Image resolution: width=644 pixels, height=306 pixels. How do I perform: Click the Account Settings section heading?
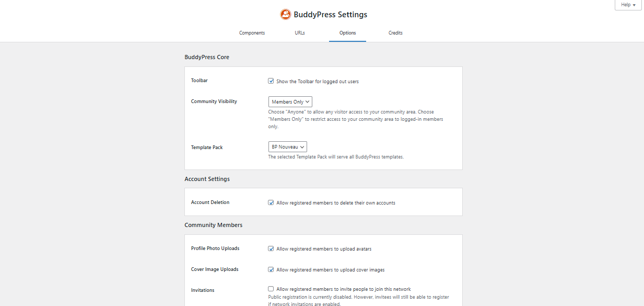point(207,178)
